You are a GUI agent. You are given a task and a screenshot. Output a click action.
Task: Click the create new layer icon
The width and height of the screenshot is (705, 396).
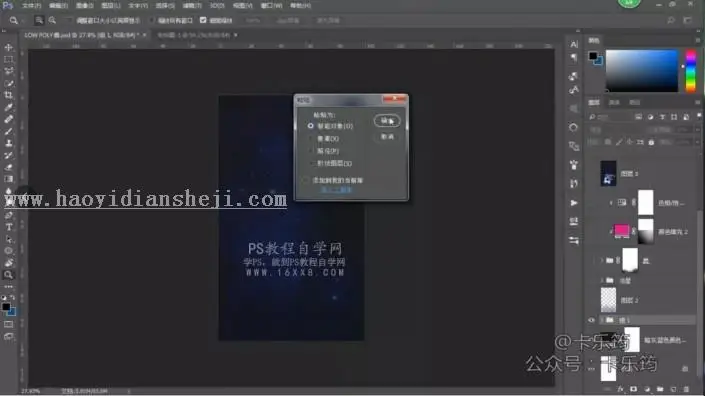673,389
